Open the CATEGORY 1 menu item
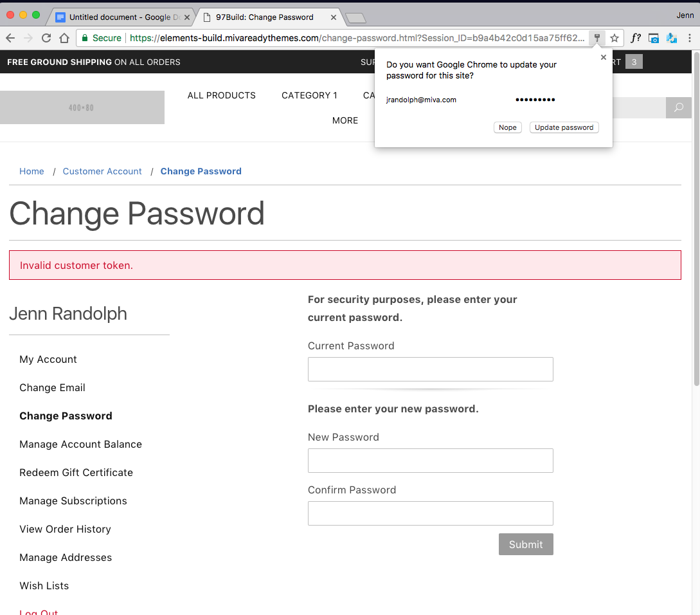This screenshot has height=615, width=700. pos(309,95)
